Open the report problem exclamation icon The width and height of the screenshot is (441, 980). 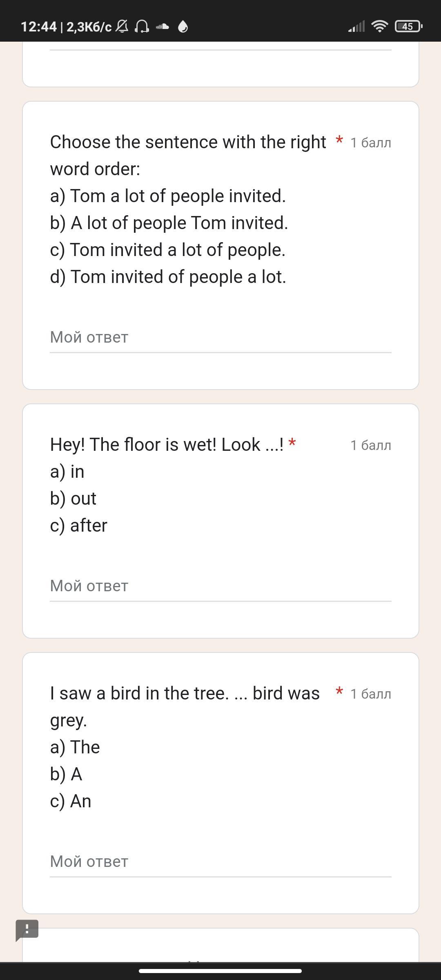[x=27, y=930]
